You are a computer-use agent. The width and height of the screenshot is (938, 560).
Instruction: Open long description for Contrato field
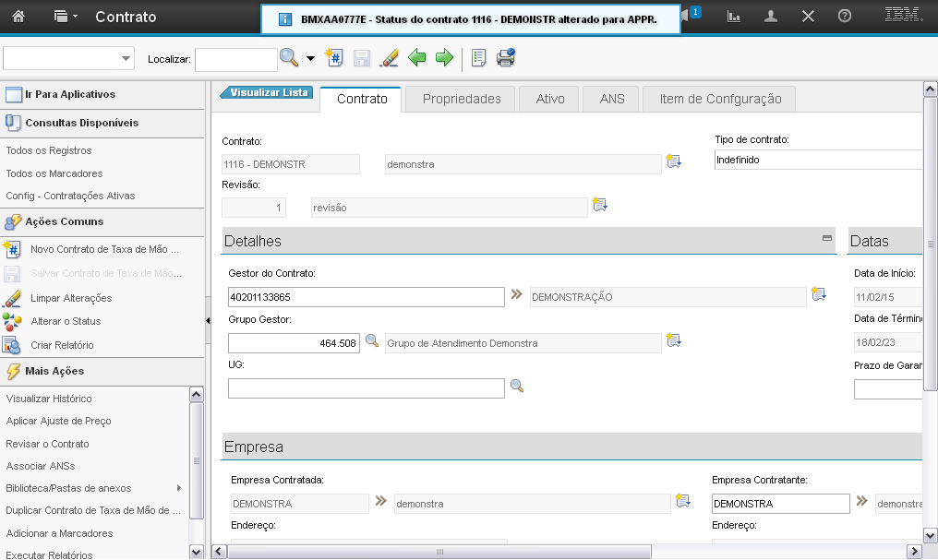(674, 161)
